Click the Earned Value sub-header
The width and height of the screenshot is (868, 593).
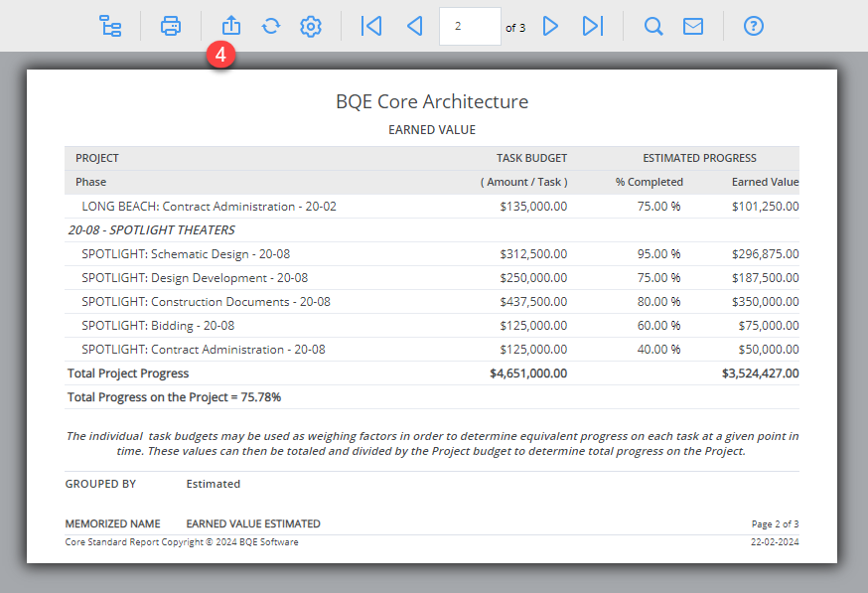tap(765, 182)
